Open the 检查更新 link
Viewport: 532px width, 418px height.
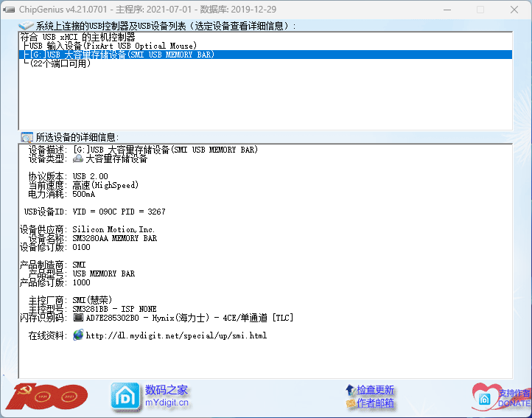pyautogui.click(x=375, y=390)
